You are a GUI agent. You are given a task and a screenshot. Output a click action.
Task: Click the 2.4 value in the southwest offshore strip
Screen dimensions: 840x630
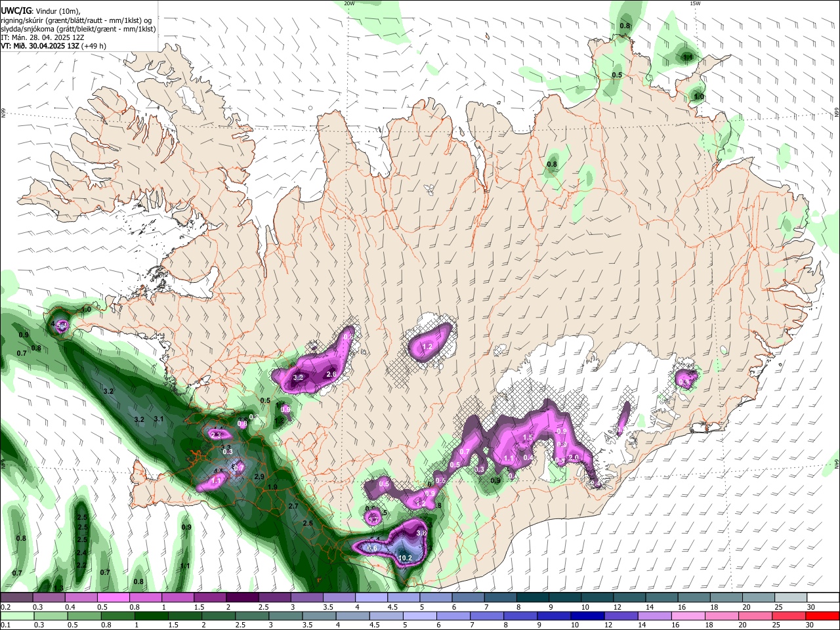coord(82,553)
